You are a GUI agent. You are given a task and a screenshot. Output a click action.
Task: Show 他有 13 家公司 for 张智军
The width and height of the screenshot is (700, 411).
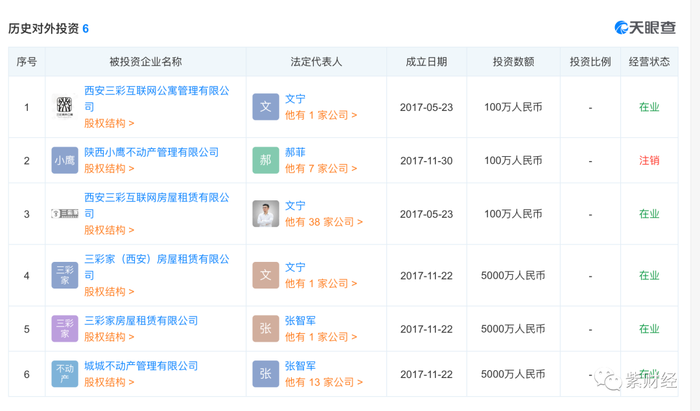click(324, 382)
